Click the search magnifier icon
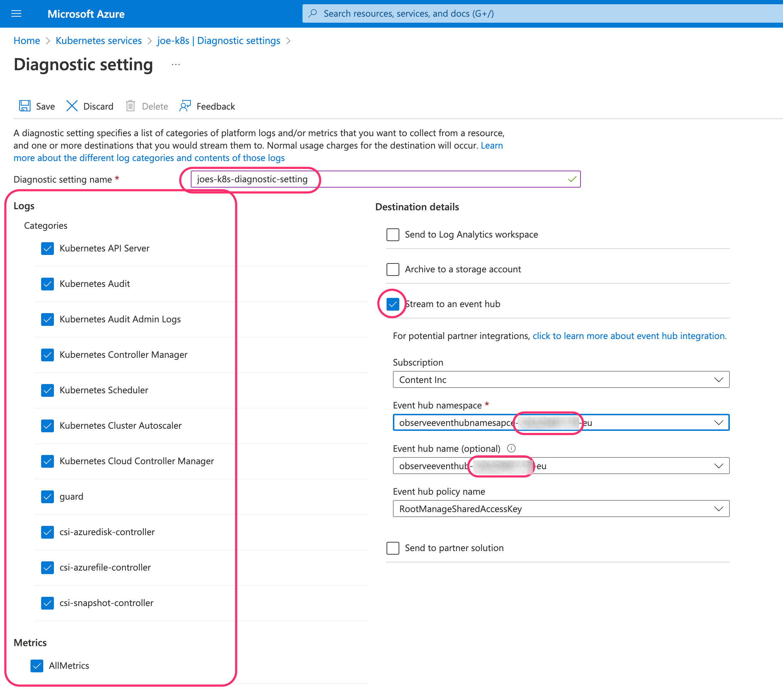Screen dimensions: 783x700 pos(313,13)
